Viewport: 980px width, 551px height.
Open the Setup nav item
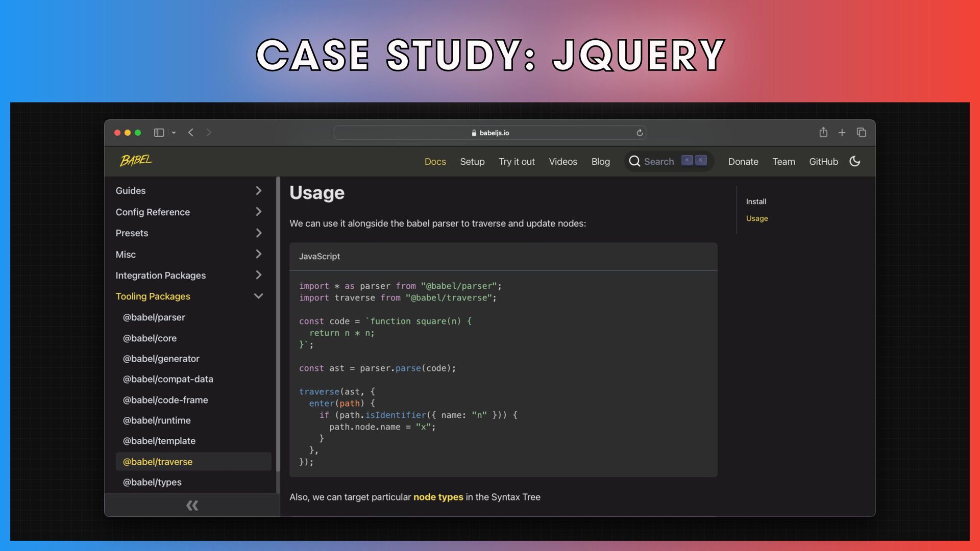pos(472,162)
